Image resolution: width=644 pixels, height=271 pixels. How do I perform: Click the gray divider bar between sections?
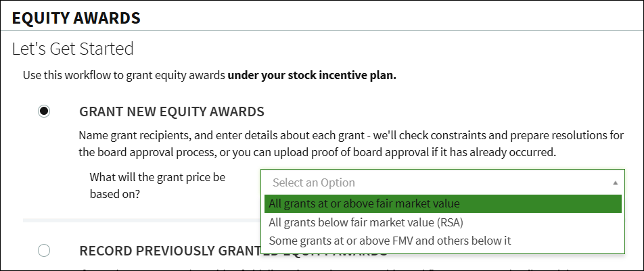pos(141,220)
